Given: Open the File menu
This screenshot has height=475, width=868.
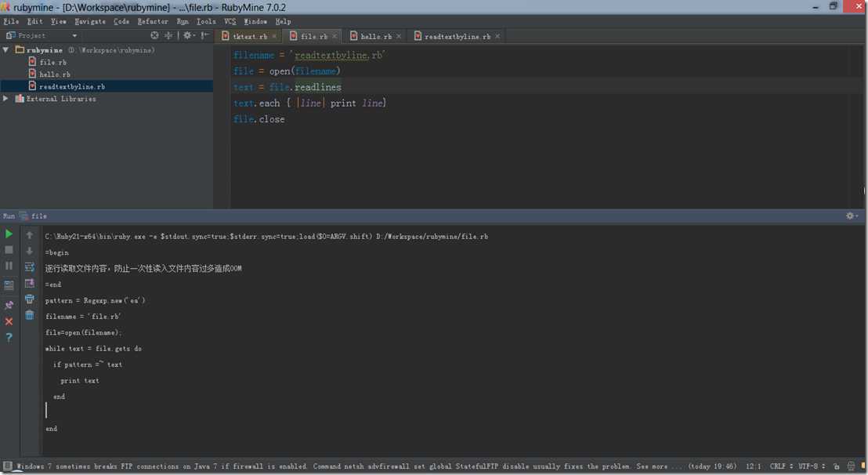Looking at the screenshot, I should coord(11,22).
